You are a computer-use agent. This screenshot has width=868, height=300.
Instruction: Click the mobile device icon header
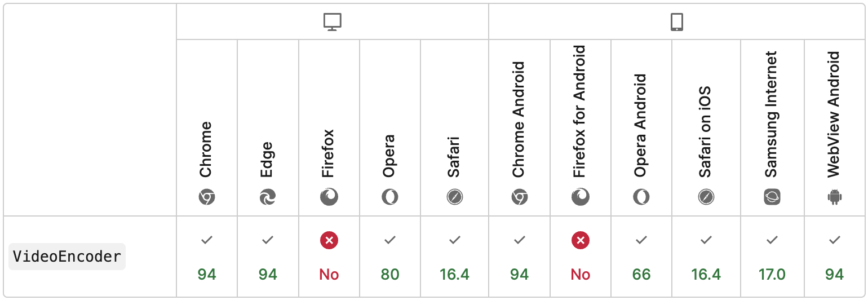677,22
